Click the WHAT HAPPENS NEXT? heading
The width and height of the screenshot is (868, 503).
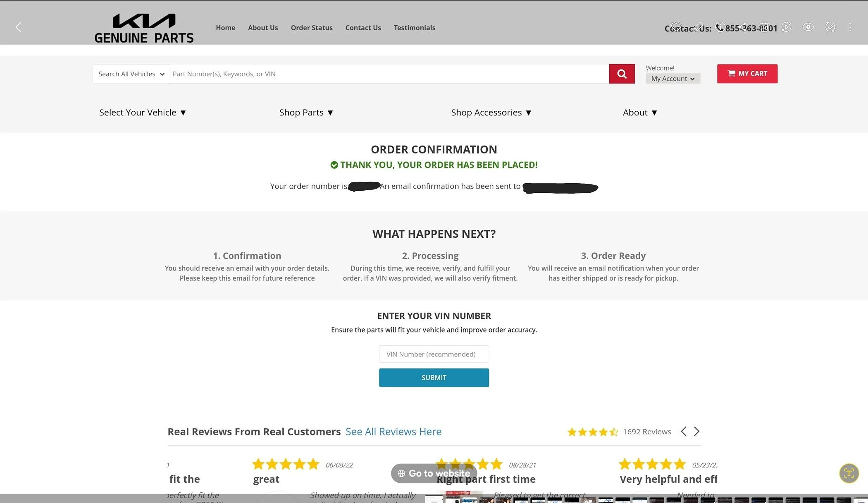(x=434, y=234)
